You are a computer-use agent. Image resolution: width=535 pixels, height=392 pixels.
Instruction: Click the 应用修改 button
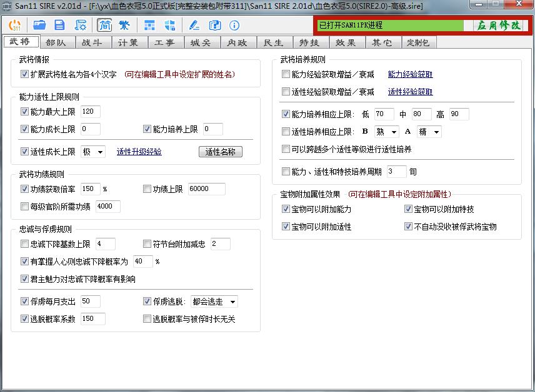497,25
